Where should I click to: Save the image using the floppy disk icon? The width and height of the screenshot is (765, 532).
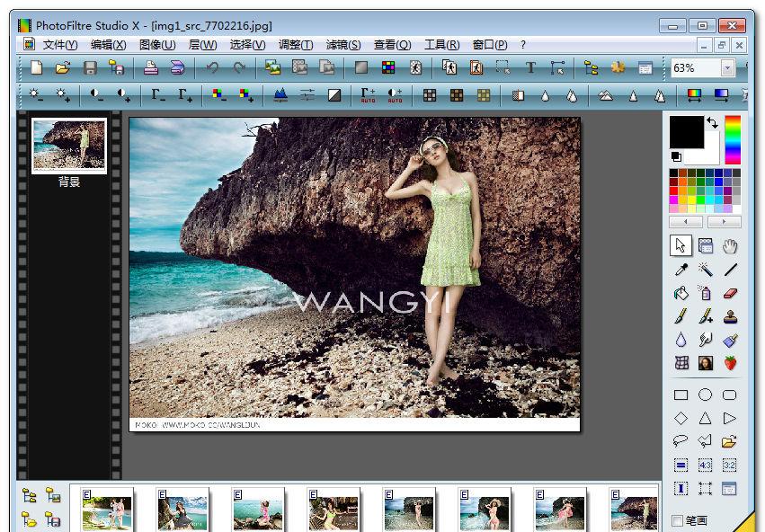pyautogui.click(x=90, y=67)
